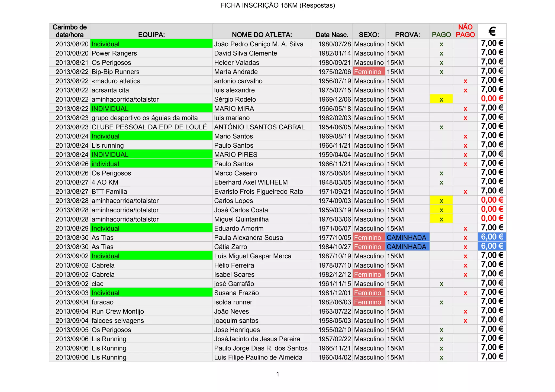
Task: Click PAGO x mark for João Pedro Caniço
Action: (441, 44)
